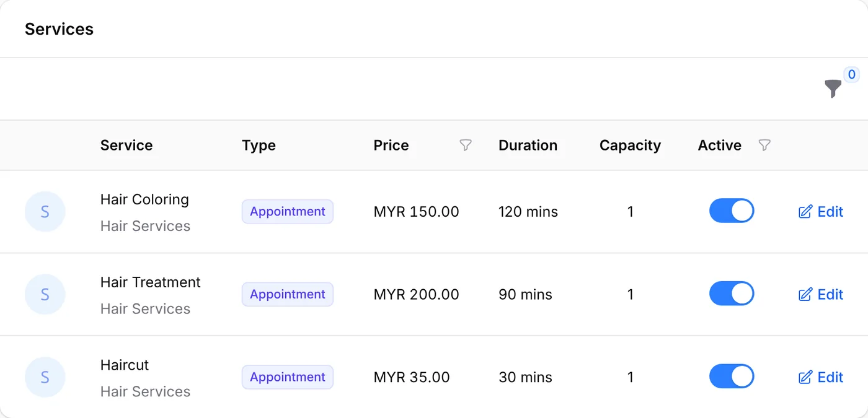
Task: Select the Hair Treatment service name
Action: [x=151, y=282]
